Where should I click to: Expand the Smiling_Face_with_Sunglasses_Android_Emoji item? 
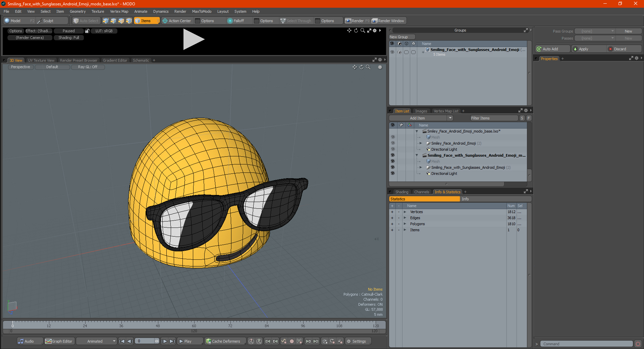coord(421,167)
